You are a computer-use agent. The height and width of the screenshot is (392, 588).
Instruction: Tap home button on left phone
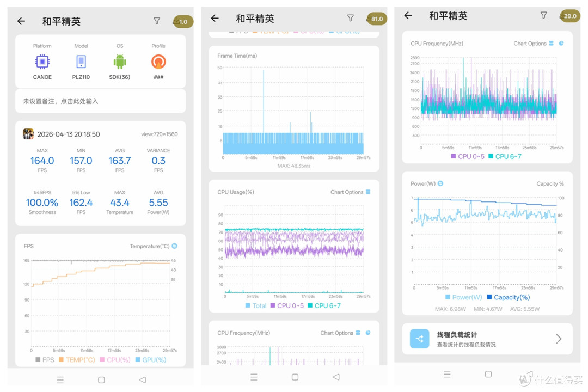tap(101, 380)
